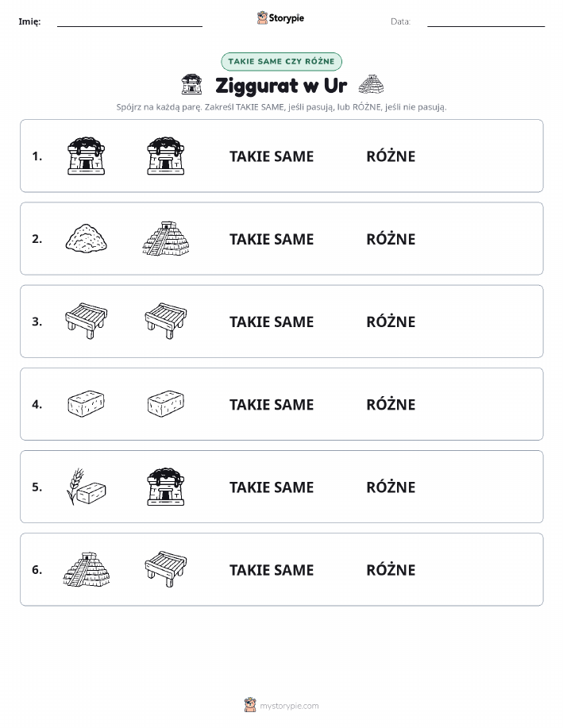Click the sand pile icon in row 2
The image size is (563, 728).
click(87, 239)
